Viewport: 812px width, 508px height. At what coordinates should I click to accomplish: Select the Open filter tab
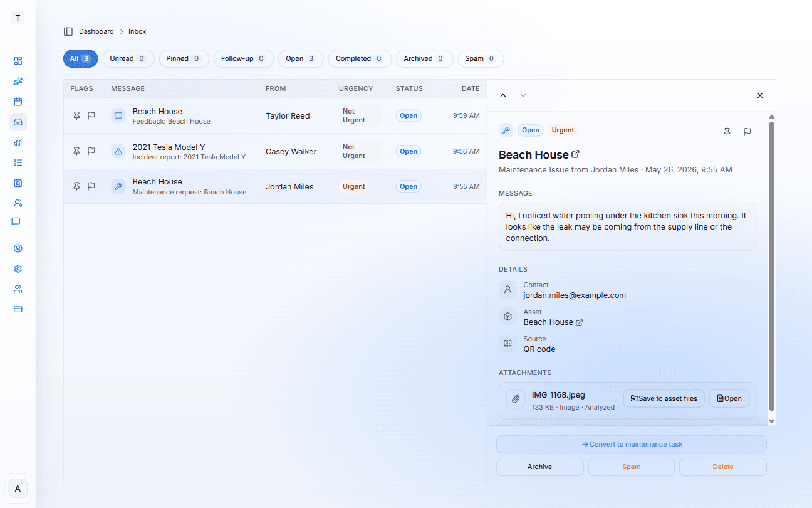coord(301,58)
